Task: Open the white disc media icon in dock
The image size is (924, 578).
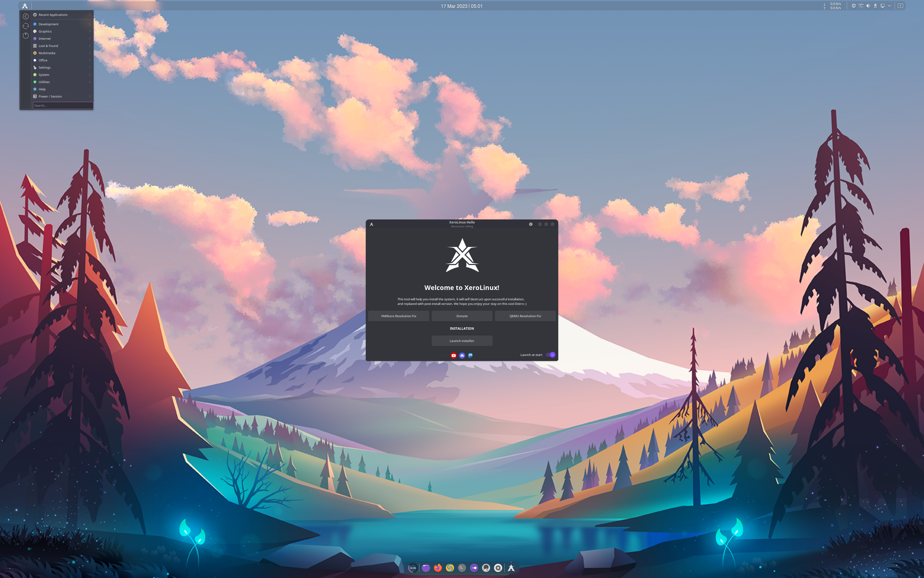Action: tap(498, 568)
